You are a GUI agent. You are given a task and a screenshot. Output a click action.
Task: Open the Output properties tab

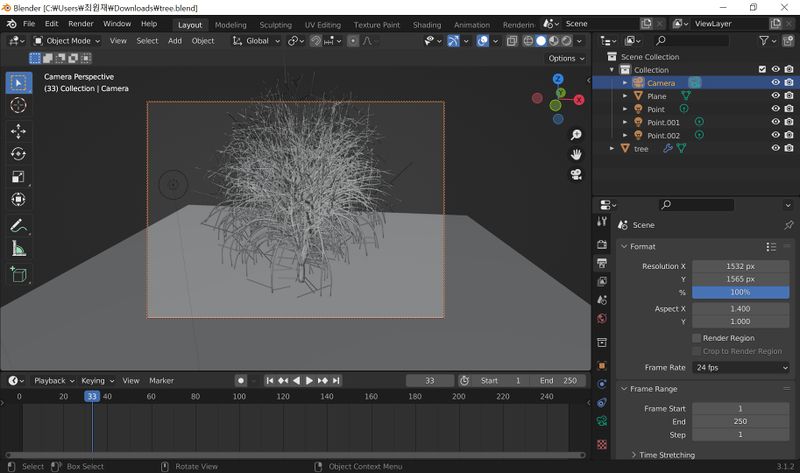tap(602, 263)
